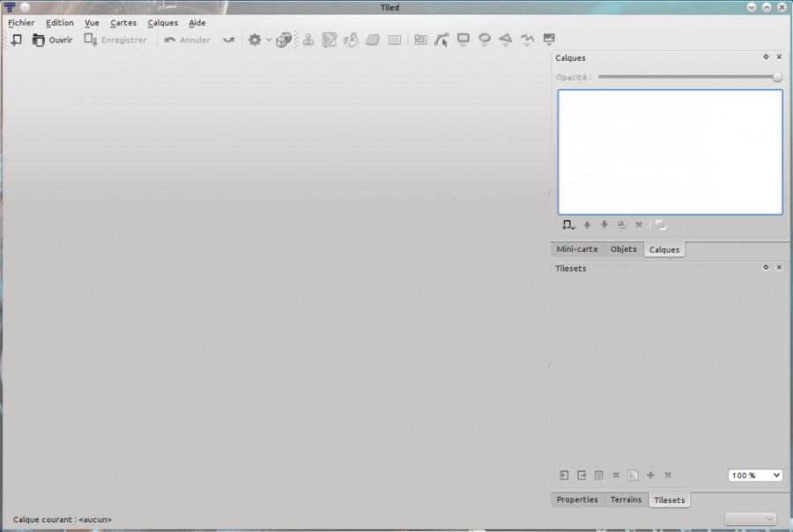
Task: Select the random mode dice icon
Action: [283, 40]
